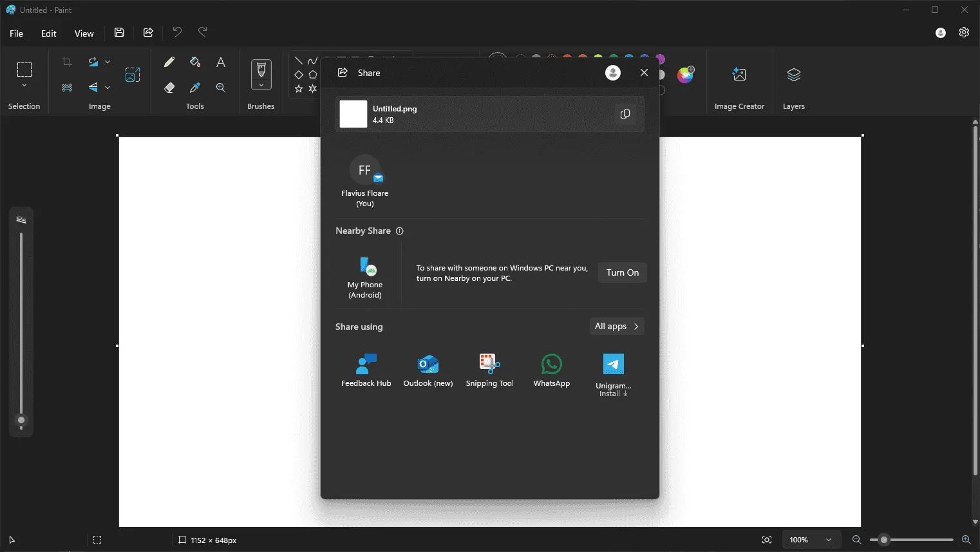The image size is (980, 552).
Task: Choose the Pentagon shape
Action: [313, 75]
